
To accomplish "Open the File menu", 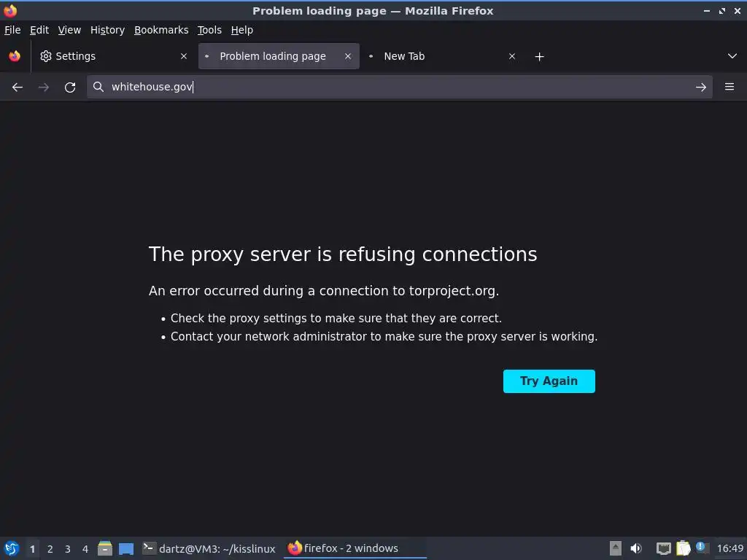I will (12, 30).
